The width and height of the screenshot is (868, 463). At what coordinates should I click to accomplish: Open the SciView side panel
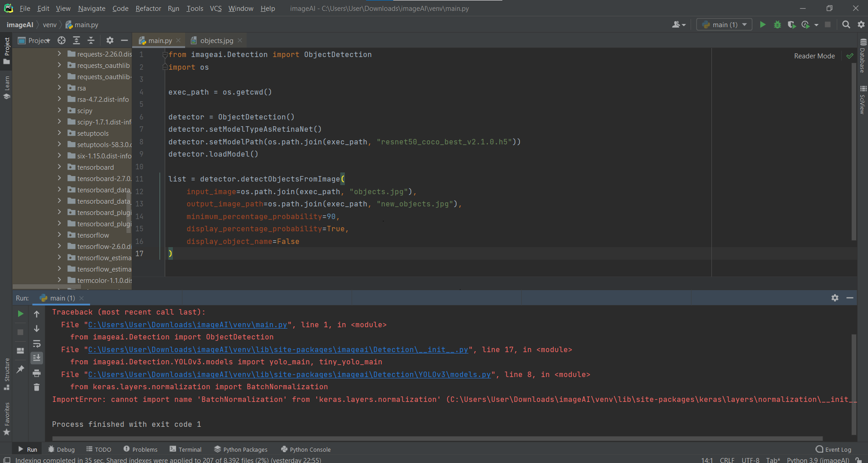863,100
